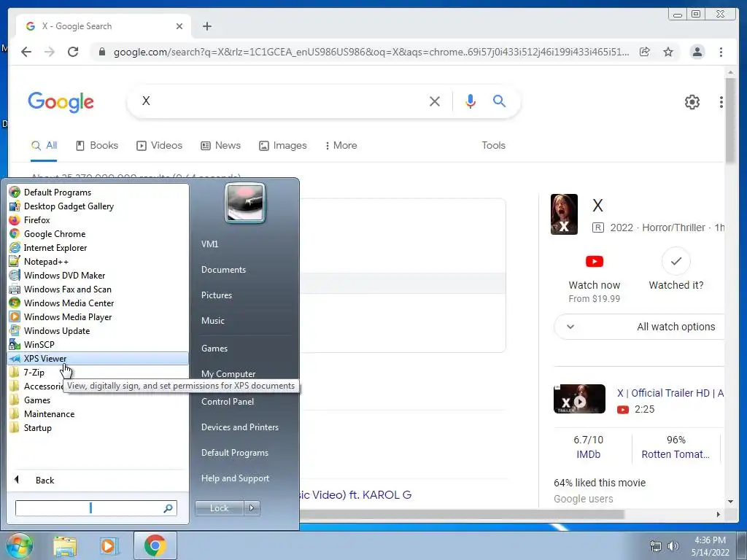The height and width of the screenshot is (560, 747).
Task: Launch Google Chrome from the Start menu
Action: (98, 234)
